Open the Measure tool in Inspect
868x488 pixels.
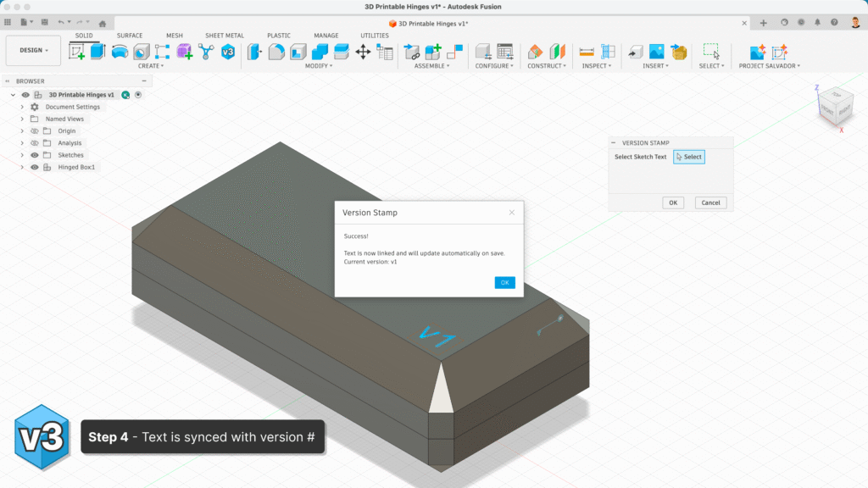[587, 52]
